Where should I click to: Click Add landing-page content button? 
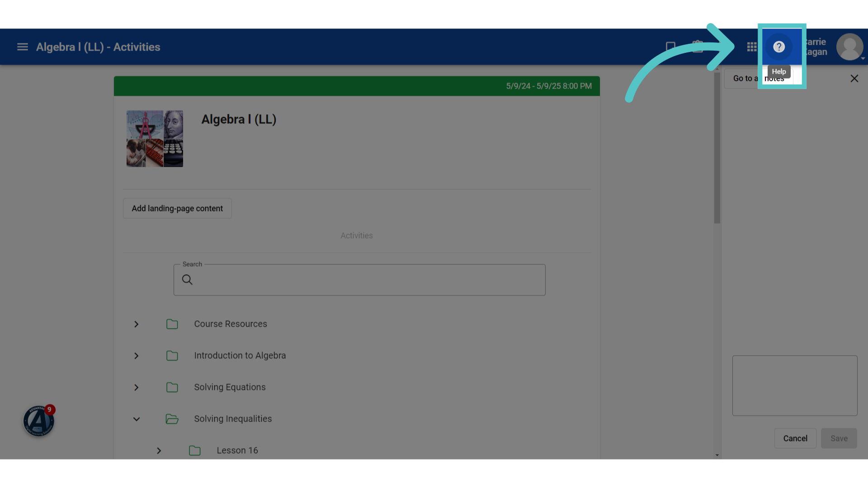177,208
